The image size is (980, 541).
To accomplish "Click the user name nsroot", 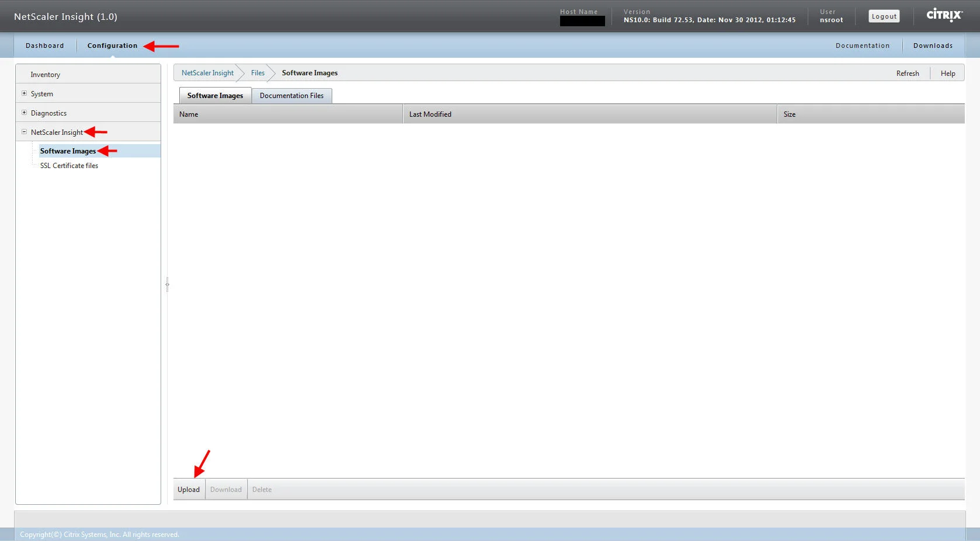I will pos(831,20).
